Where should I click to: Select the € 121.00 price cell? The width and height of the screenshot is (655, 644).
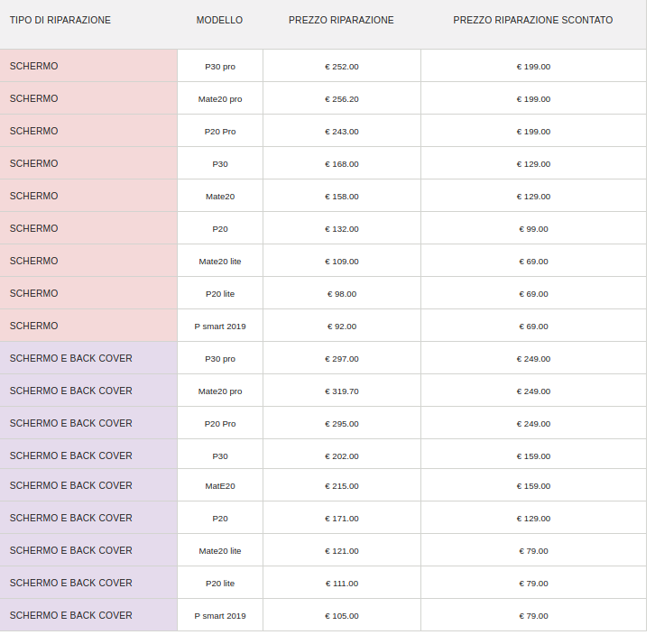click(x=342, y=551)
